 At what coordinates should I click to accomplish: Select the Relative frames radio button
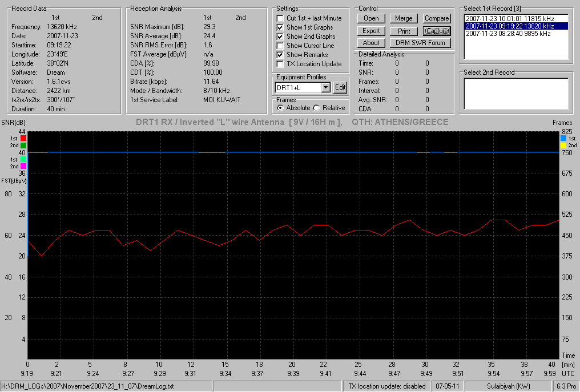coord(316,108)
